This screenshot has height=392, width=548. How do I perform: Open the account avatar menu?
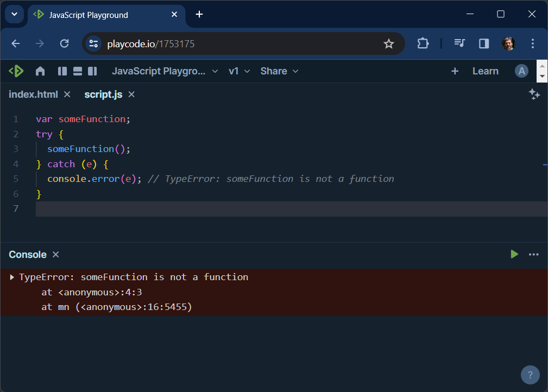(x=521, y=71)
